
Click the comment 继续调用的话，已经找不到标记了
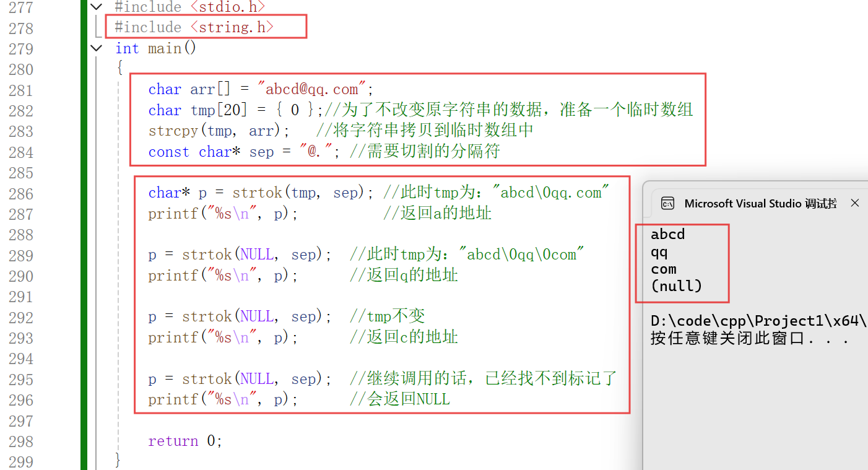click(483, 378)
